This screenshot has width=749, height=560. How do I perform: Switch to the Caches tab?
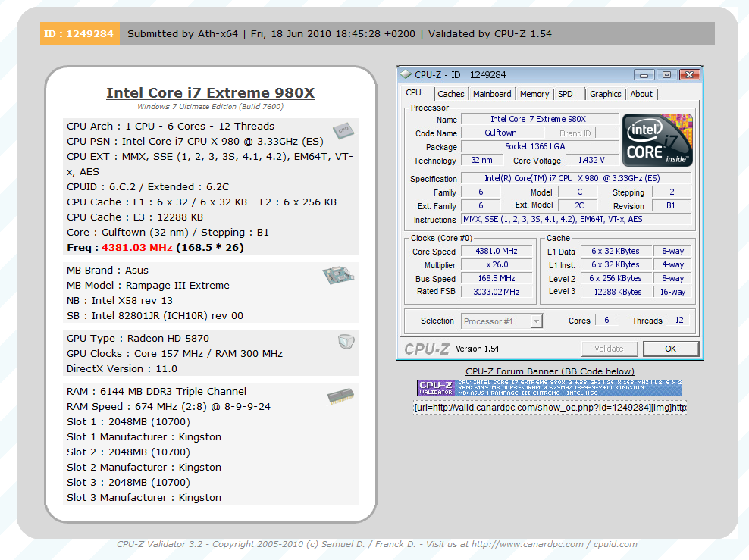click(x=450, y=94)
